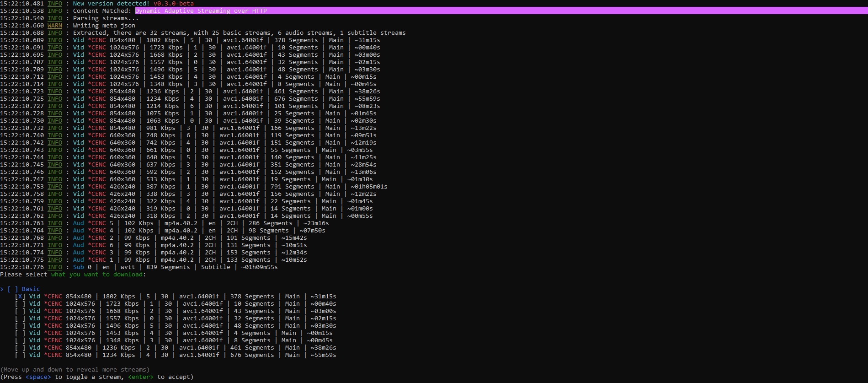Screen dimensions: 868x383
Task: Click the blue '<space>' key hint
Action: pos(38,377)
